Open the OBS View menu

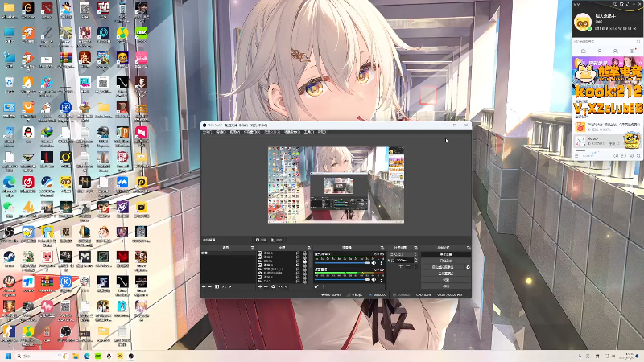tap(234, 132)
